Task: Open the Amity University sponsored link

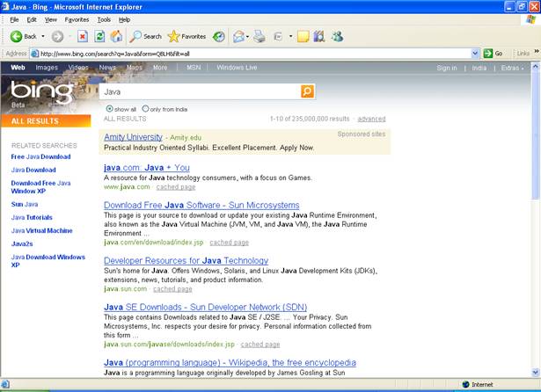Action: pos(133,137)
